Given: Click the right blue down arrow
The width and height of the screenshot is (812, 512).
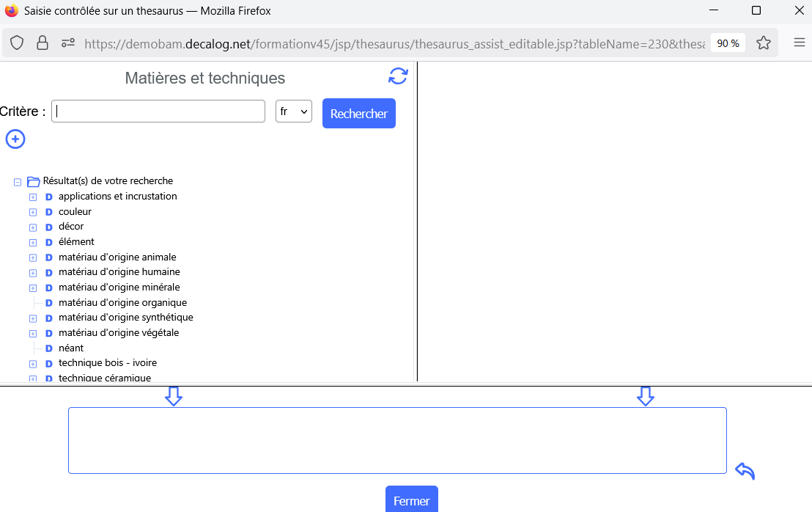Looking at the screenshot, I should tap(645, 396).
